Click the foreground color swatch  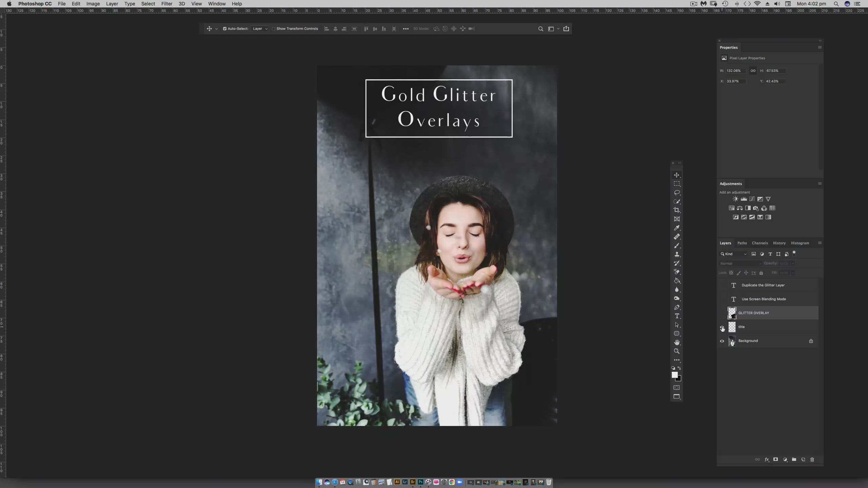674,375
